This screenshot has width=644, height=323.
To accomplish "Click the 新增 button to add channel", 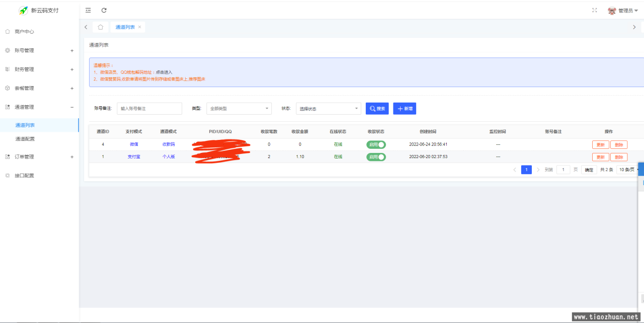I will 405,109.
